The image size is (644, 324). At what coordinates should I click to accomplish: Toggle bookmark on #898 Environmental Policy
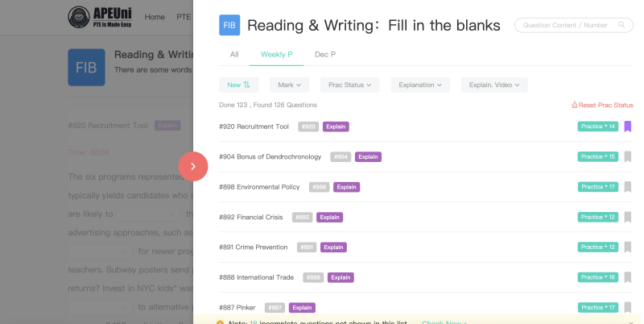(x=628, y=187)
